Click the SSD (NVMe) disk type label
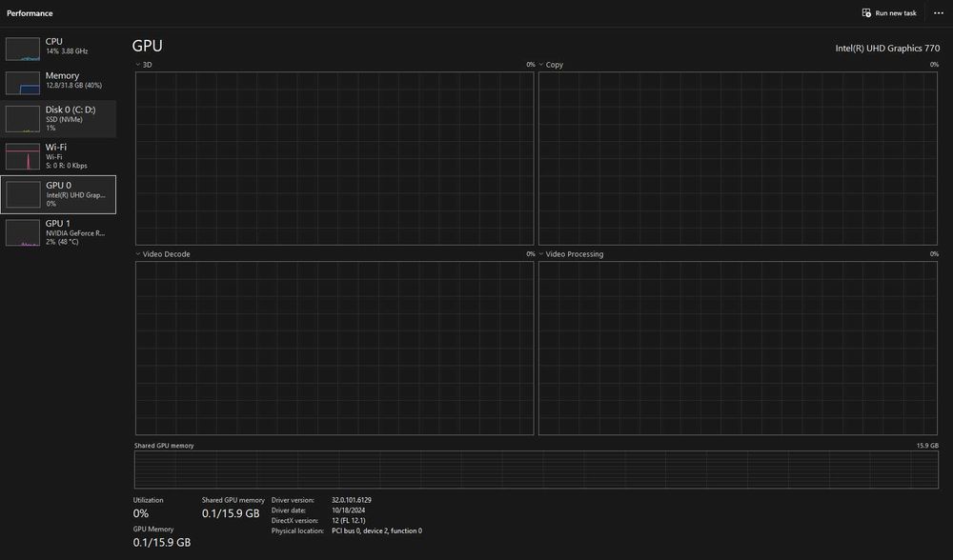This screenshot has width=953, height=560. click(65, 119)
